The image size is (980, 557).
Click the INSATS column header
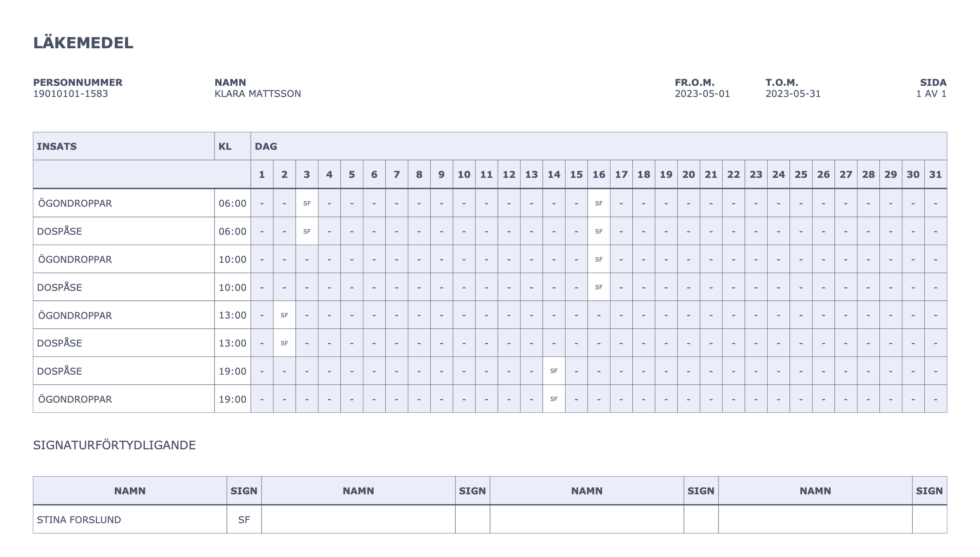(x=57, y=146)
